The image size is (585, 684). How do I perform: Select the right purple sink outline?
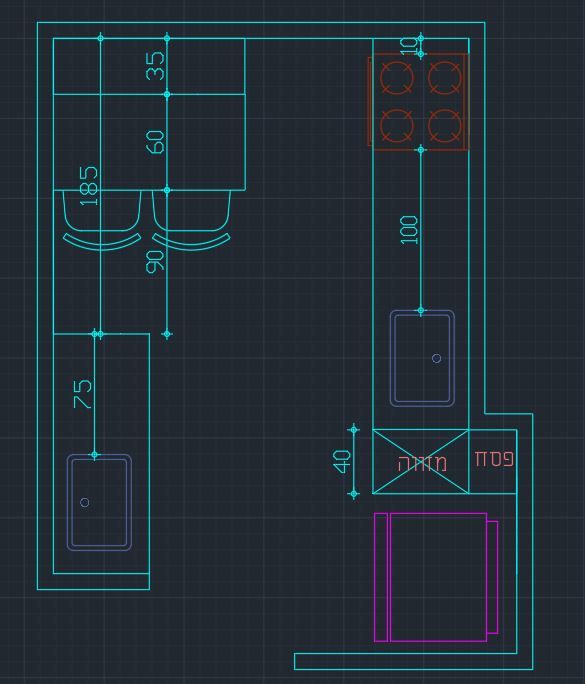(422, 358)
